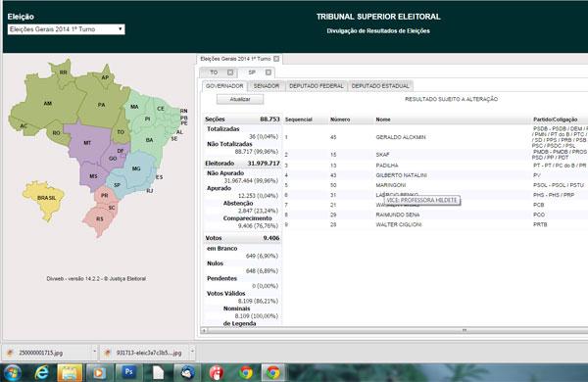Open downloaded file 931713-eleic3a7c3b5...jpg

(x=149, y=353)
